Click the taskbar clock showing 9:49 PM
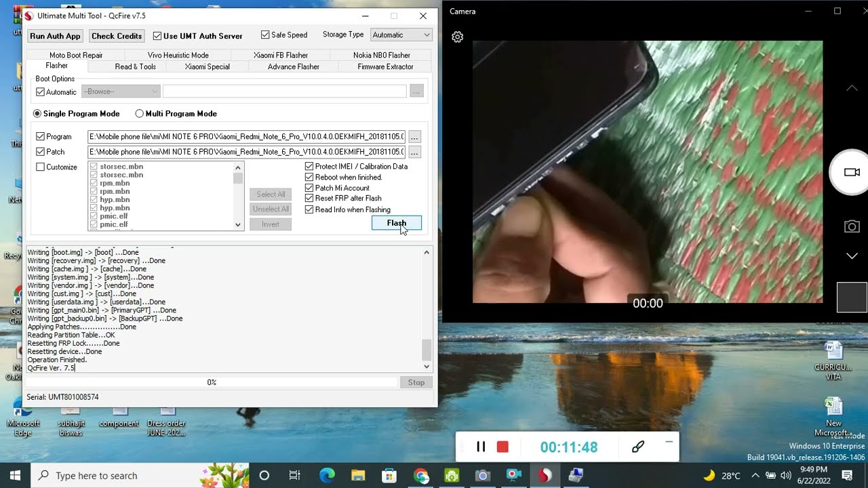The height and width of the screenshot is (488, 868). coord(813,475)
